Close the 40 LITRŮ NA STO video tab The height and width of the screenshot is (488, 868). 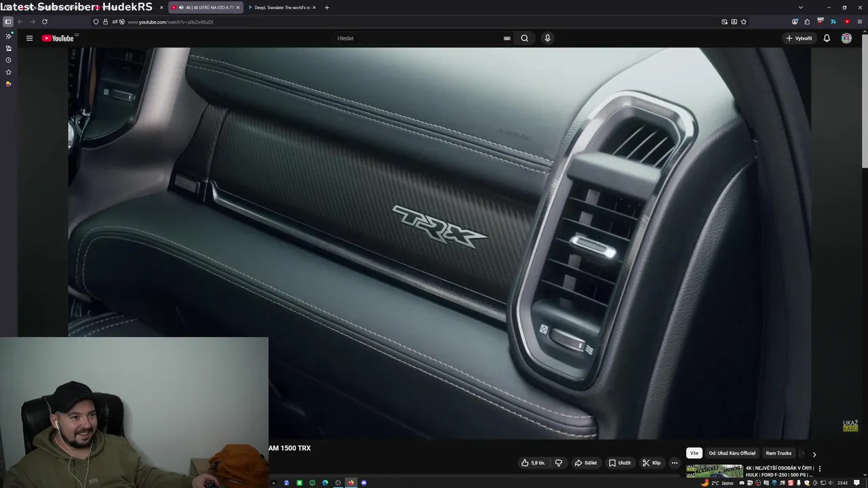(238, 7)
